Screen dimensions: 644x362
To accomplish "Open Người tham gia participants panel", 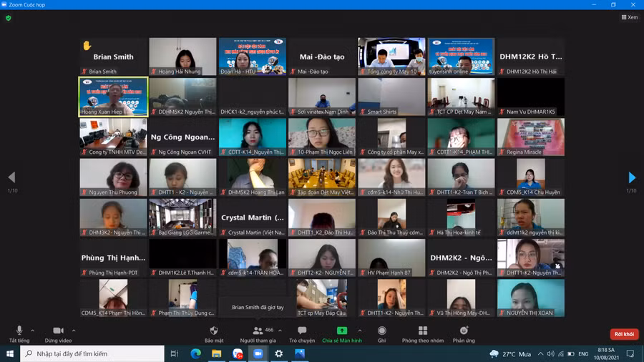I will pyautogui.click(x=258, y=331).
